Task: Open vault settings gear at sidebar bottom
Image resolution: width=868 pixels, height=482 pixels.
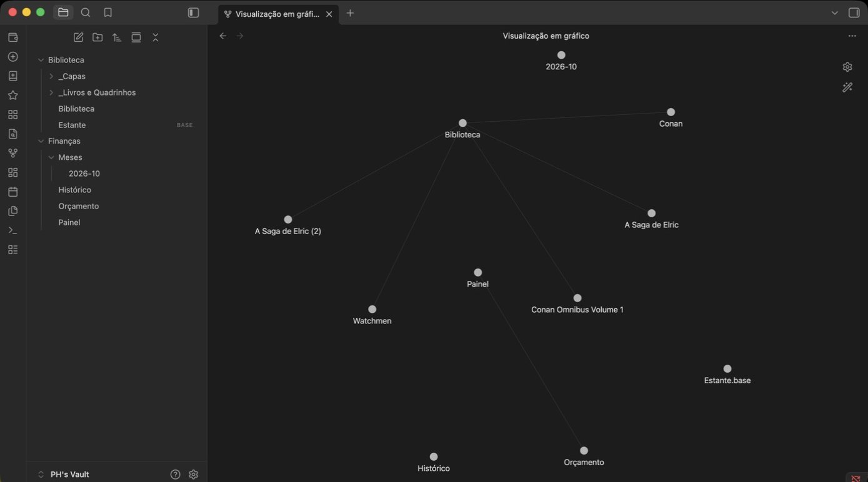Action: click(194, 475)
